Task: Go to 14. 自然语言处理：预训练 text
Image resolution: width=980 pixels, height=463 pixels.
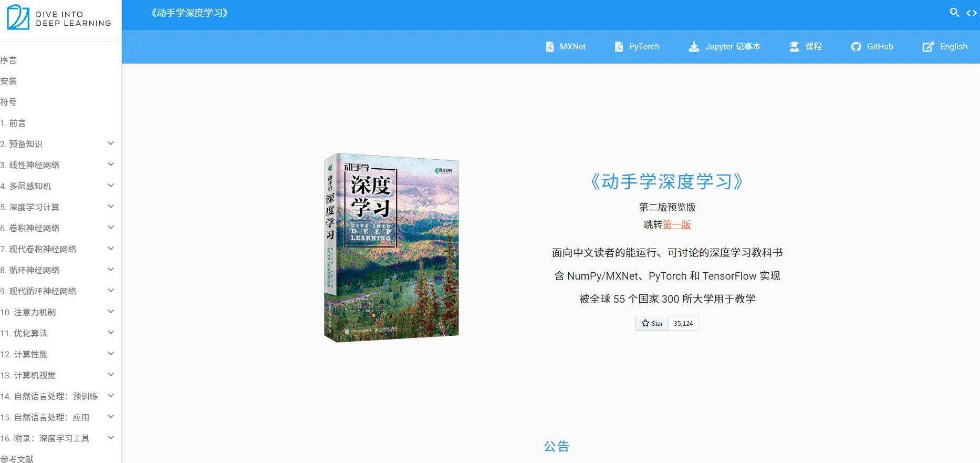Action: point(49,396)
